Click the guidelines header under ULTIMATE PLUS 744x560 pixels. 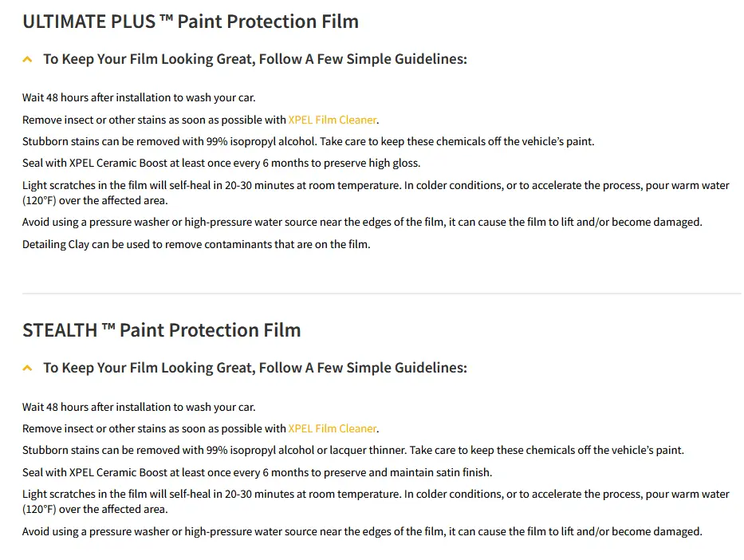click(254, 59)
